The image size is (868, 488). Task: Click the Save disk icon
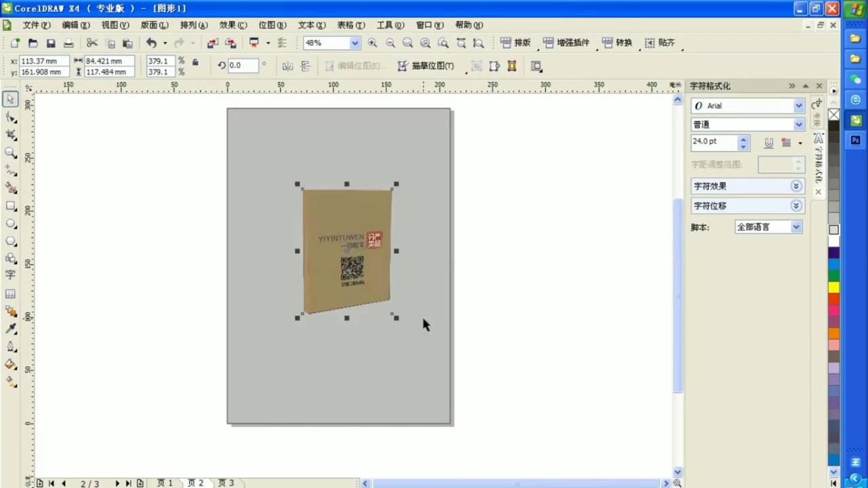click(50, 43)
